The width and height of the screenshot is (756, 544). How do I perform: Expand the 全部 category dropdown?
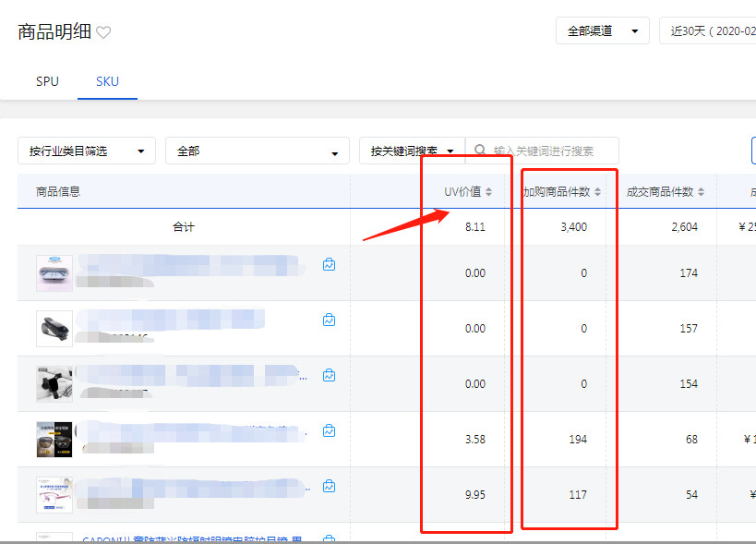click(x=257, y=151)
